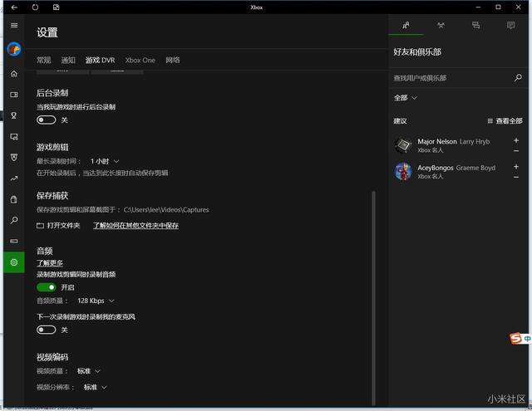Open video resolution 标准 dropdown
532x411 pixels.
(x=95, y=387)
